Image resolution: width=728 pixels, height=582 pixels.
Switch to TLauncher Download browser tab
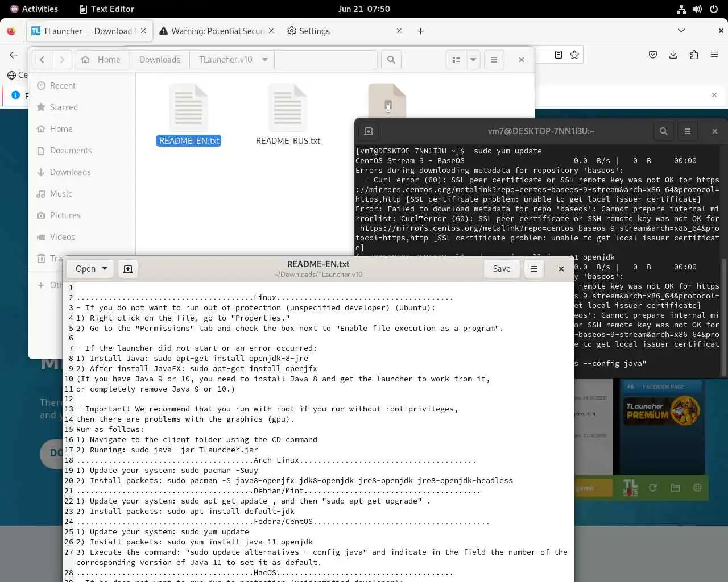89,31
